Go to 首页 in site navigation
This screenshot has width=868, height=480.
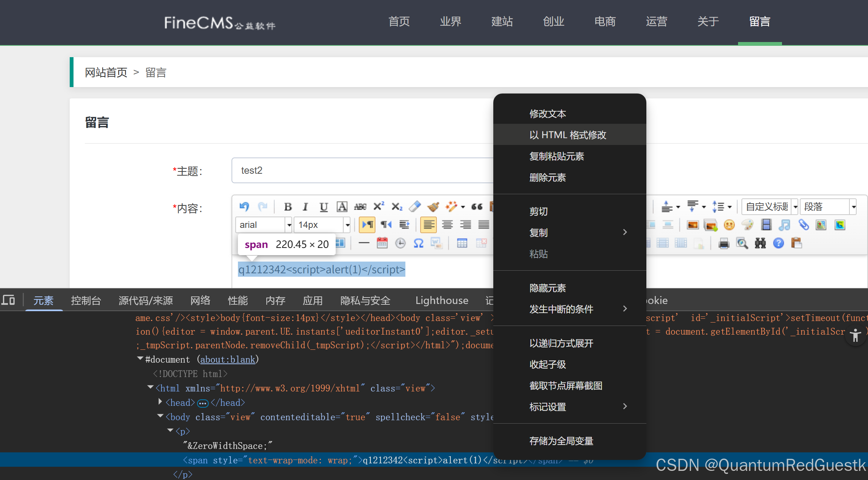tap(399, 22)
